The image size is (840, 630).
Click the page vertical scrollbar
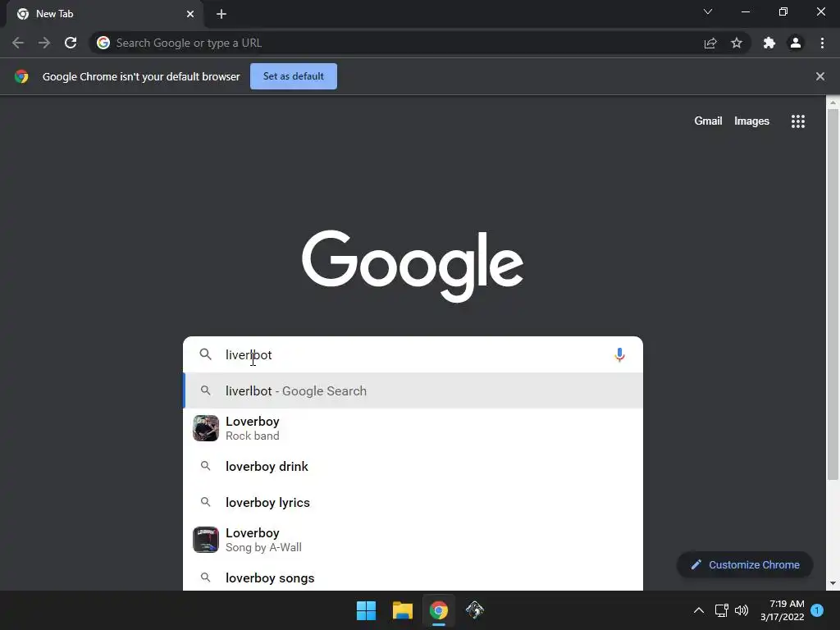coord(833,294)
